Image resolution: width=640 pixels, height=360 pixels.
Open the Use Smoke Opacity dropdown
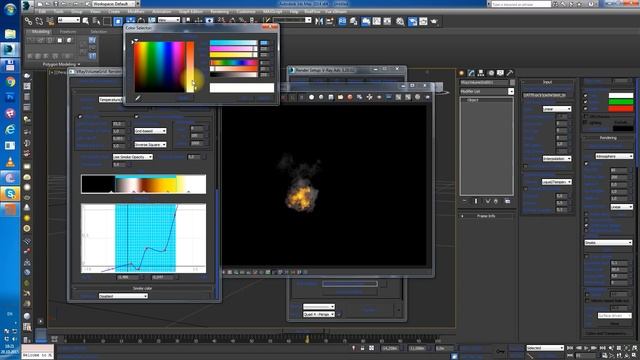click(x=133, y=157)
